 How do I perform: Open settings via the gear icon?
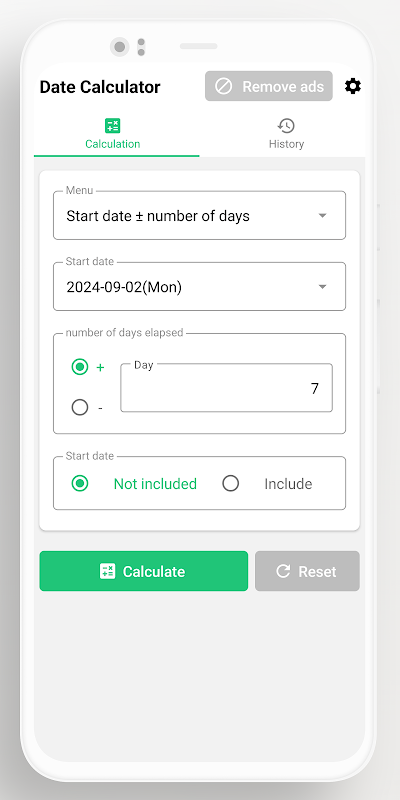[353, 86]
